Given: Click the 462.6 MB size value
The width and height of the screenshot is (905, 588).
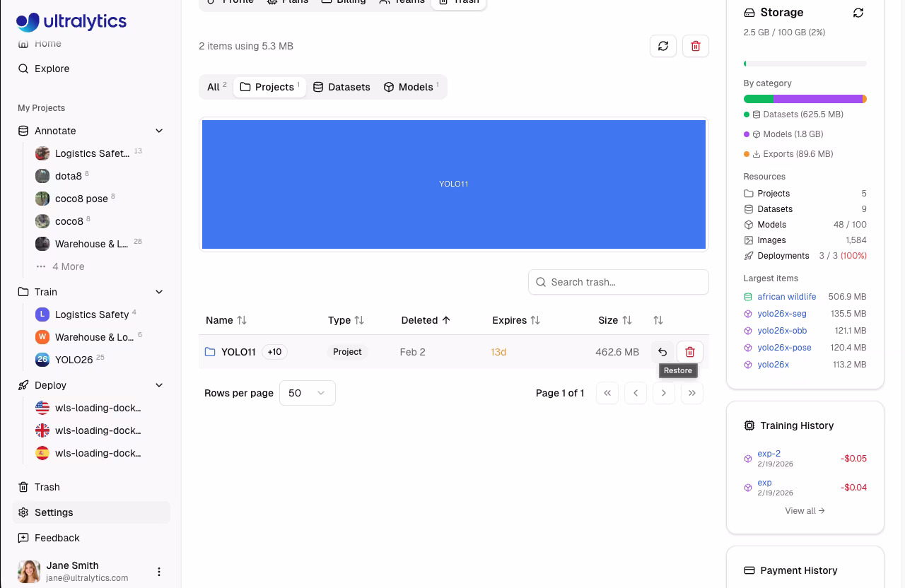Looking at the screenshot, I should point(617,352).
